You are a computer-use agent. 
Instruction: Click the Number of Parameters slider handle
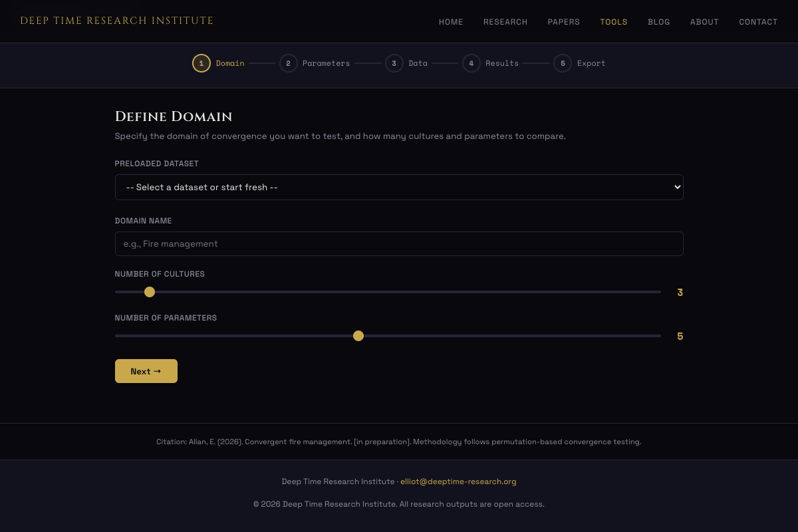tap(358, 336)
